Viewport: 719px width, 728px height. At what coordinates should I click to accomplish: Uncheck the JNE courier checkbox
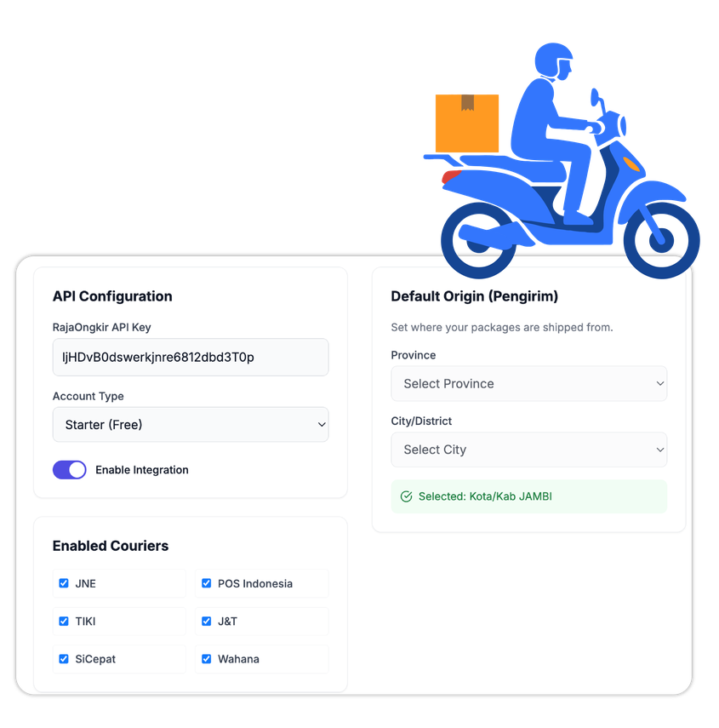[x=64, y=583]
